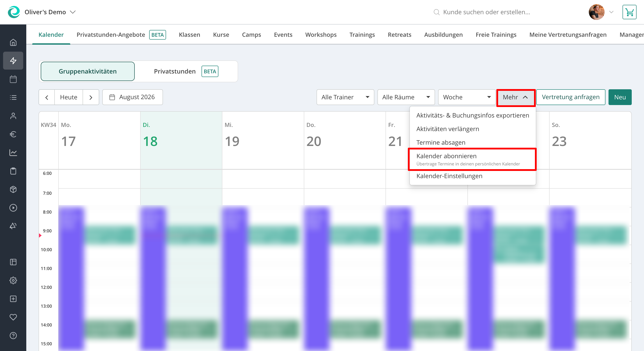Open the home icon in sidebar
Image resolution: width=644 pixels, height=351 pixels.
[x=13, y=42]
